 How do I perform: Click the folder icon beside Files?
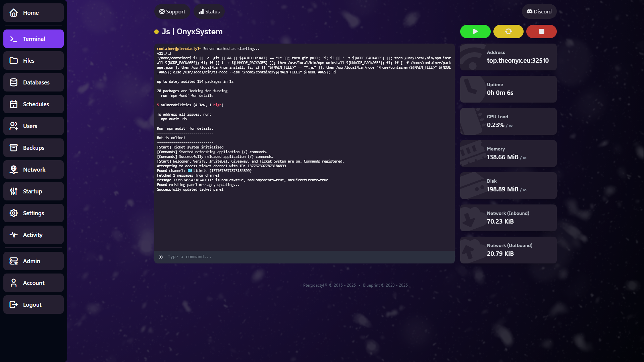pyautogui.click(x=14, y=61)
